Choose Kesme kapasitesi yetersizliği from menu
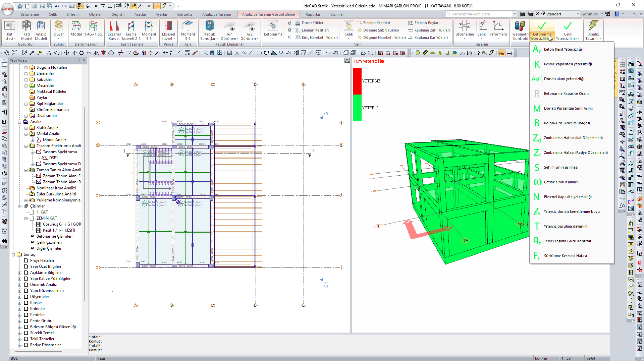Screen dimensions: 644x361 click(568, 64)
